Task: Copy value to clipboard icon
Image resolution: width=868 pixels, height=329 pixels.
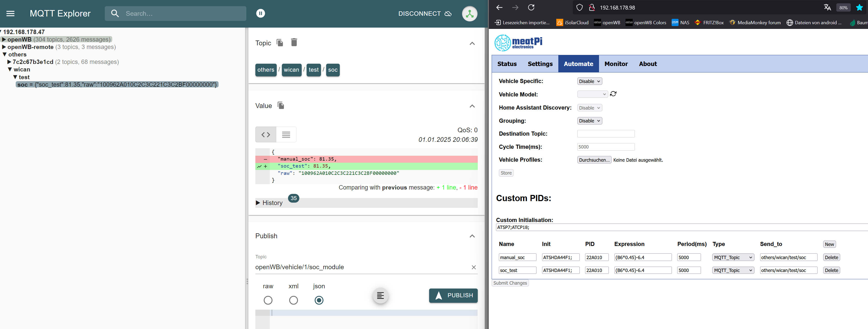Action: (281, 106)
